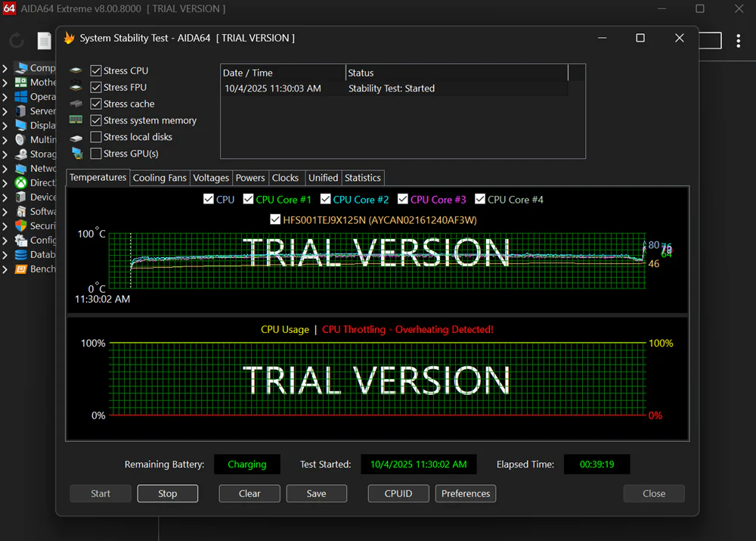Select the Stability Test Started log row
Image resolution: width=756 pixels, height=541 pixels.
pyautogui.click(x=393, y=89)
